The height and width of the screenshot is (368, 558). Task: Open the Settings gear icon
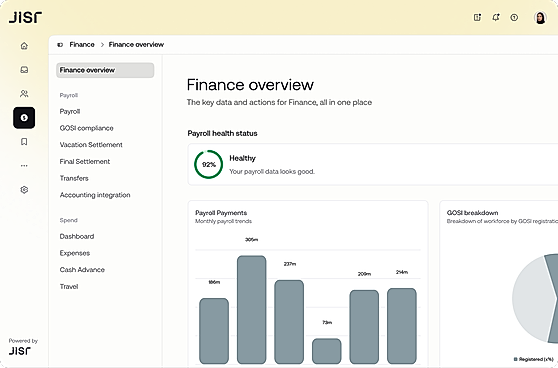[x=24, y=189]
